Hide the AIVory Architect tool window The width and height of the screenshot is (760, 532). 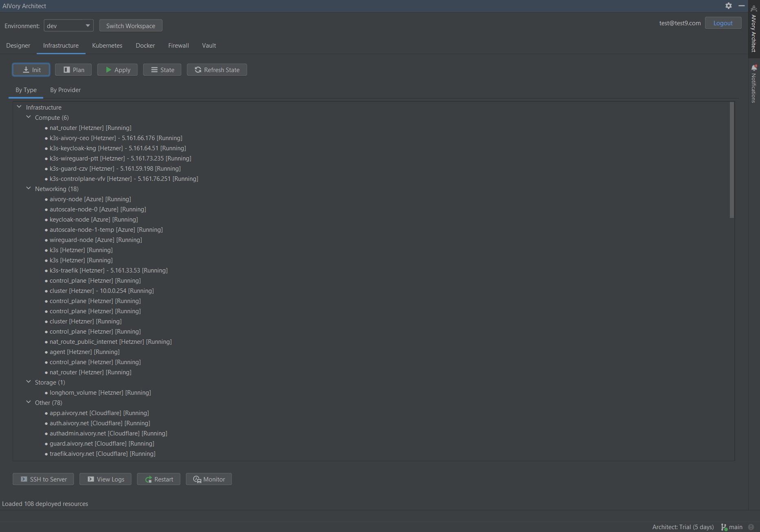[x=742, y=6]
